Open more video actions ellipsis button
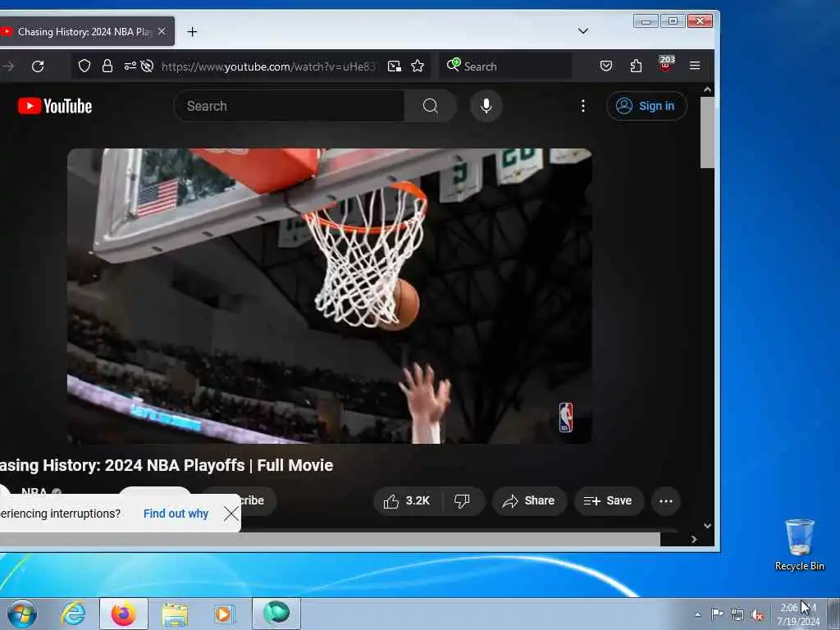 point(666,501)
